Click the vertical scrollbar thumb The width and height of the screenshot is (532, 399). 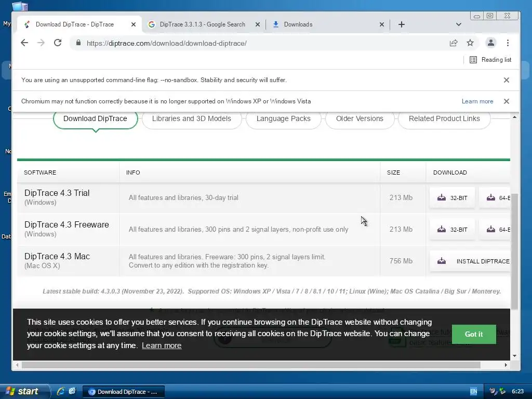tap(514, 251)
